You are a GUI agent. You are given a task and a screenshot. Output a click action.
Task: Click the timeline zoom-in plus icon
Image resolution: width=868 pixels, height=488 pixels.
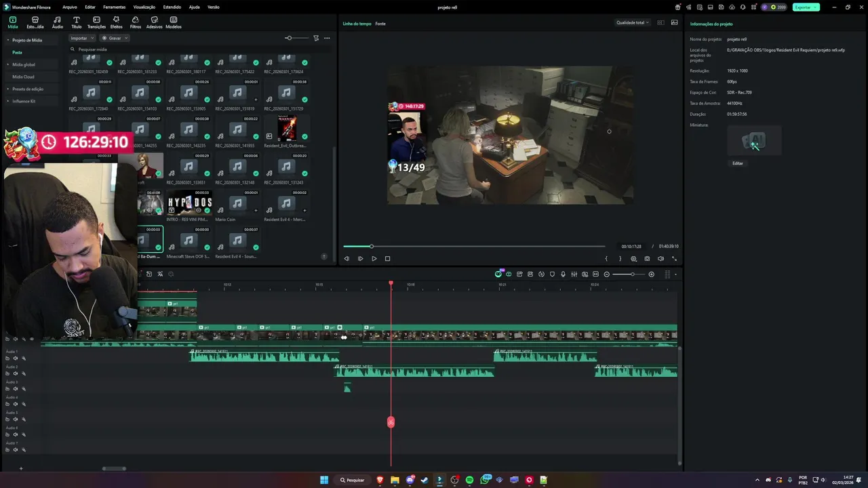pyautogui.click(x=652, y=274)
